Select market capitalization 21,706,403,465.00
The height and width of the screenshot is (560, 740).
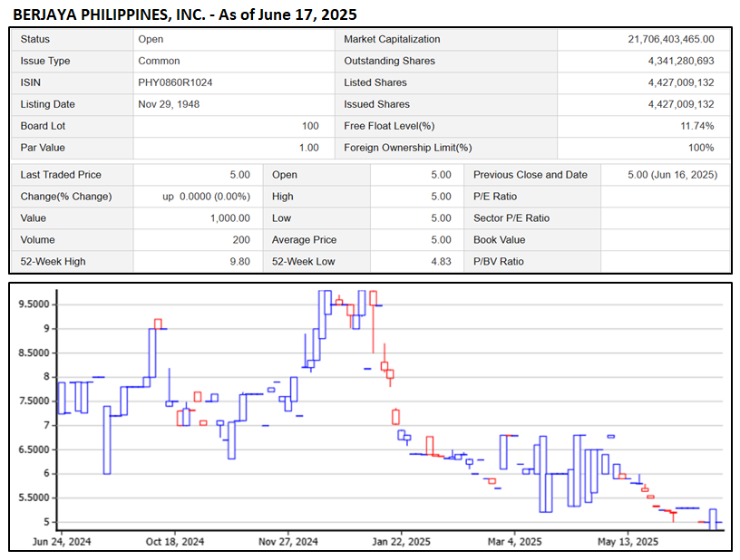point(671,39)
